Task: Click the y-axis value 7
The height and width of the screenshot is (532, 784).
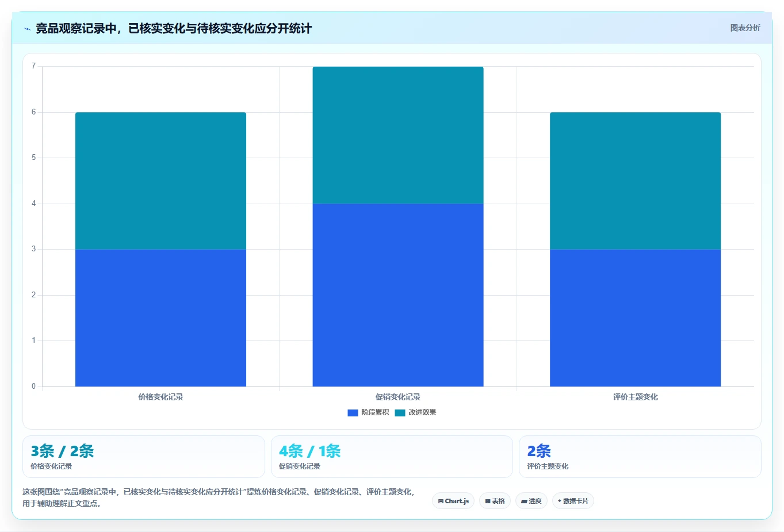Action: (33, 66)
